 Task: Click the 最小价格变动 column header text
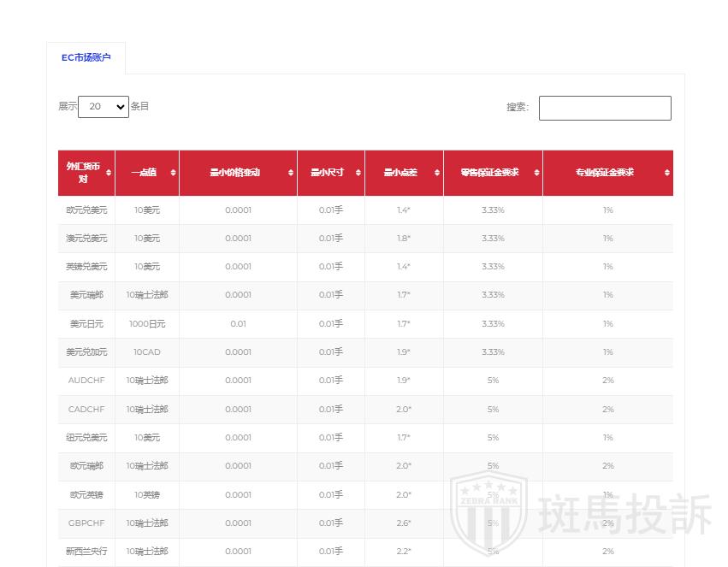click(x=235, y=173)
